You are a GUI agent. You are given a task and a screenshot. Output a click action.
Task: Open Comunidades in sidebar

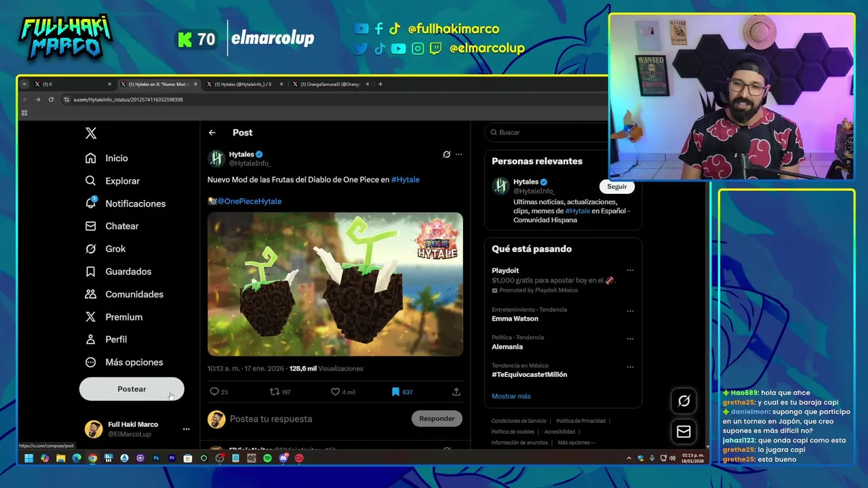(124, 294)
